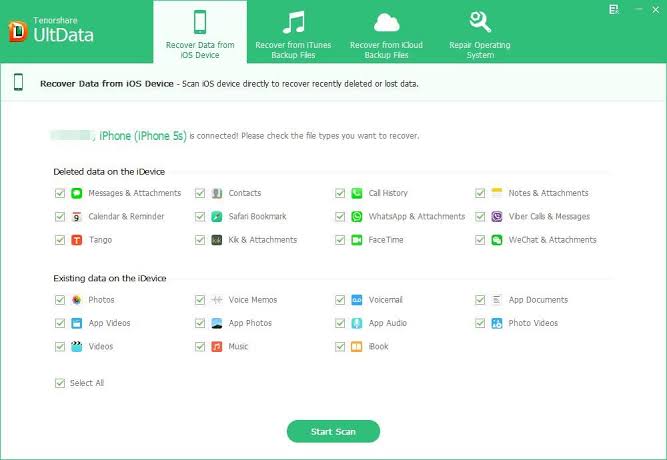The image size is (667, 460).
Task: Toggle WeChat & Attachments checkbox
Action: (x=480, y=240)
